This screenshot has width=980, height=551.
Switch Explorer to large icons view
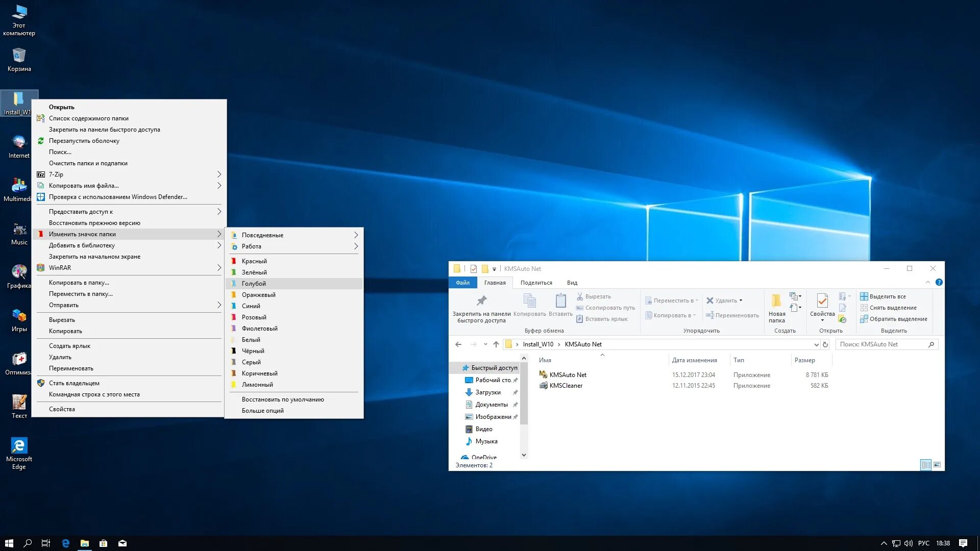[937, 465]
